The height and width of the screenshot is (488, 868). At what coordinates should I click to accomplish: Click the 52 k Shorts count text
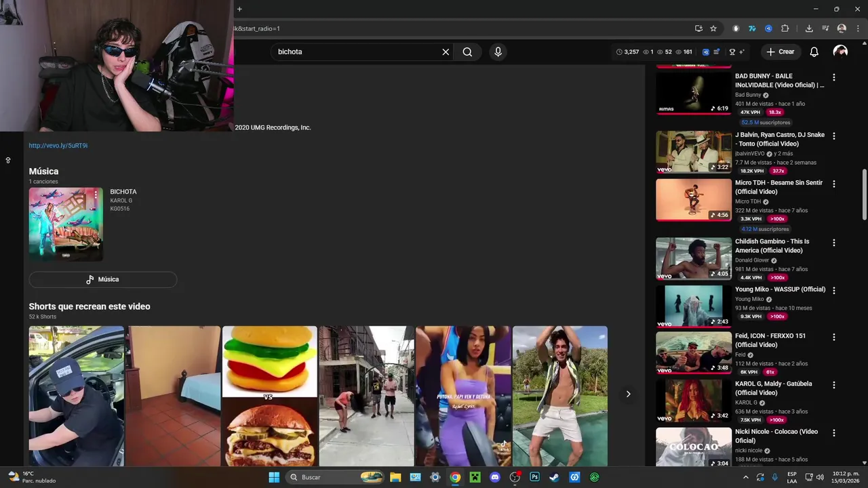(x=42, y=317)
